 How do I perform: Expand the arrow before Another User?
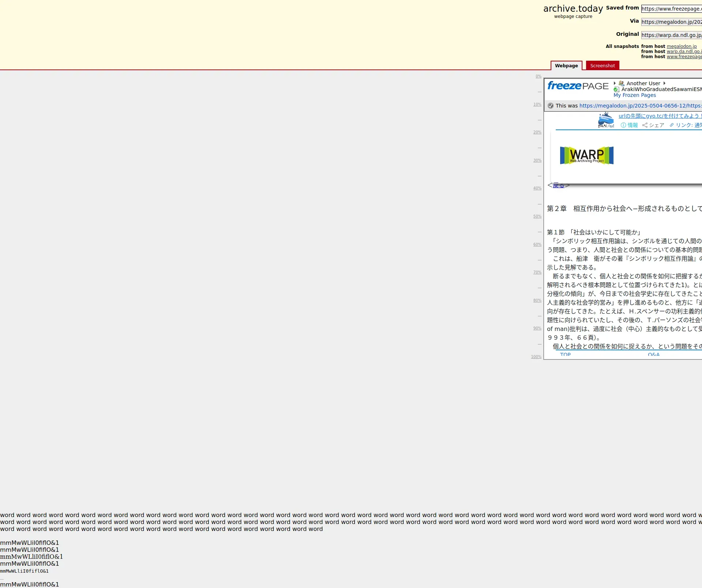tap(615, 83)
